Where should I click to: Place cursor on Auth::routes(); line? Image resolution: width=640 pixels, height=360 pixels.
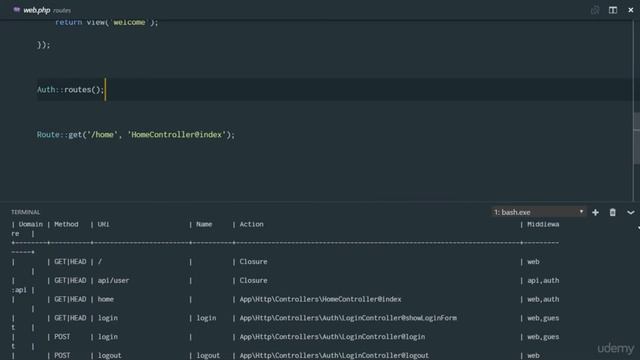click(71, 90)
